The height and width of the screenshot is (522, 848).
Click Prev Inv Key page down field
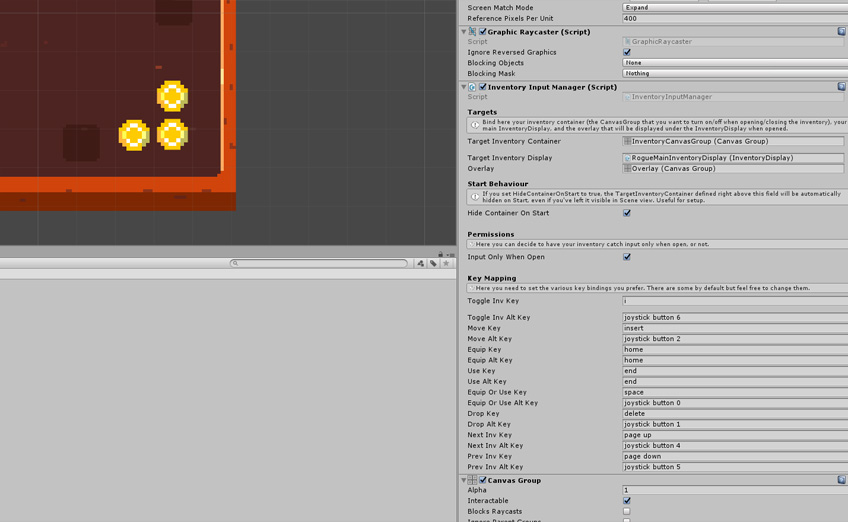pos(735,457)
